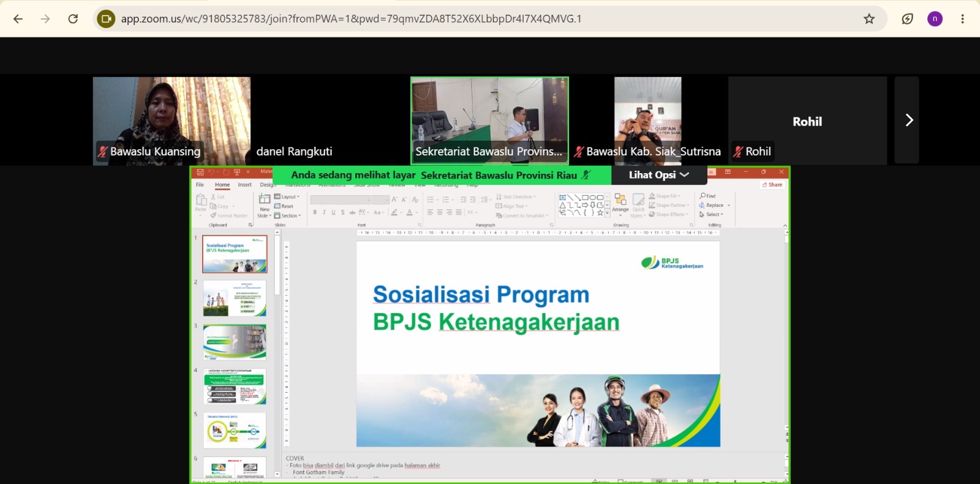Collapse the ribbon with the chevron
Screen dimensions: 980x484
[785, 225]
